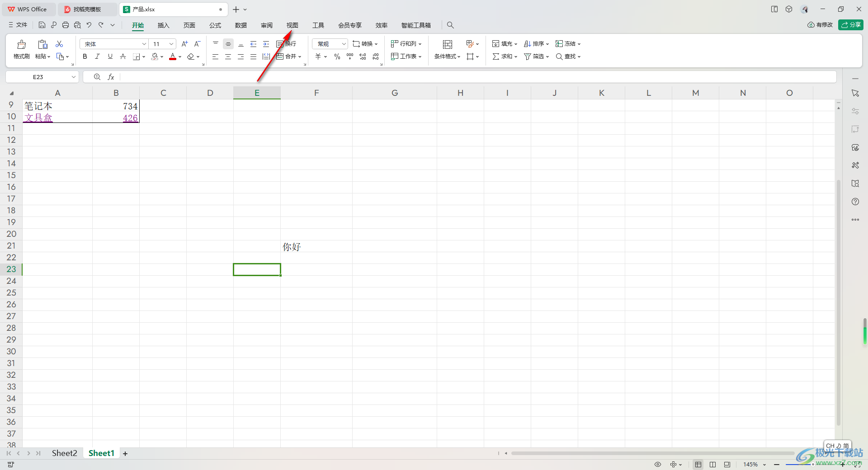
Task: Toggle Bold formatting
Action: point(85,56)
